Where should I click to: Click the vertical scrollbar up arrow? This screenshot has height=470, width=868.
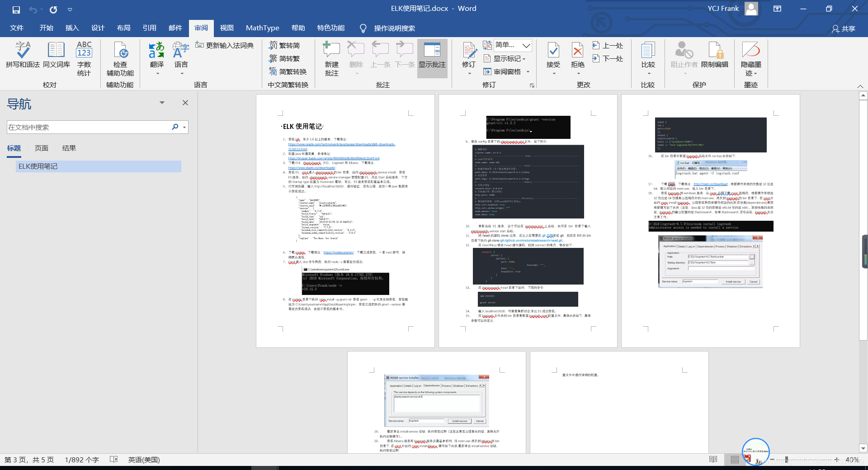[863, 95]
